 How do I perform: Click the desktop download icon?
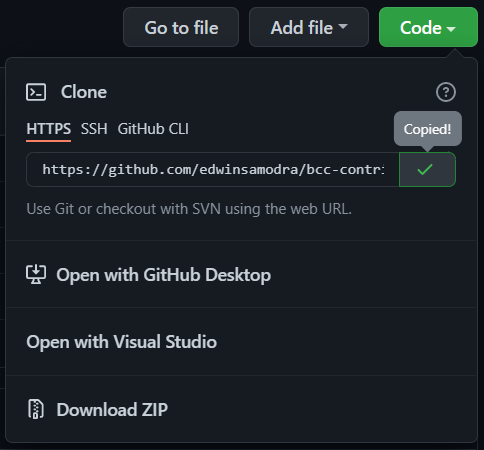click(x=36, y=274)
